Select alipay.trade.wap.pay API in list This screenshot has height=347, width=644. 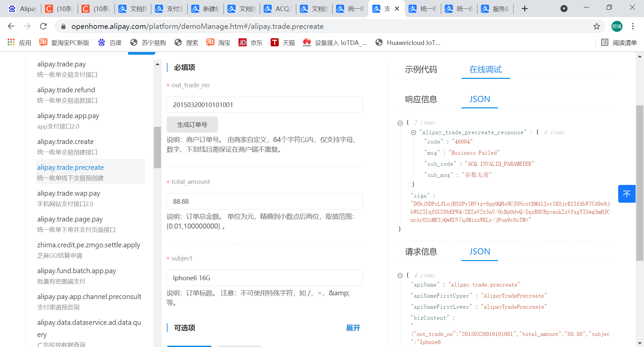91,198
